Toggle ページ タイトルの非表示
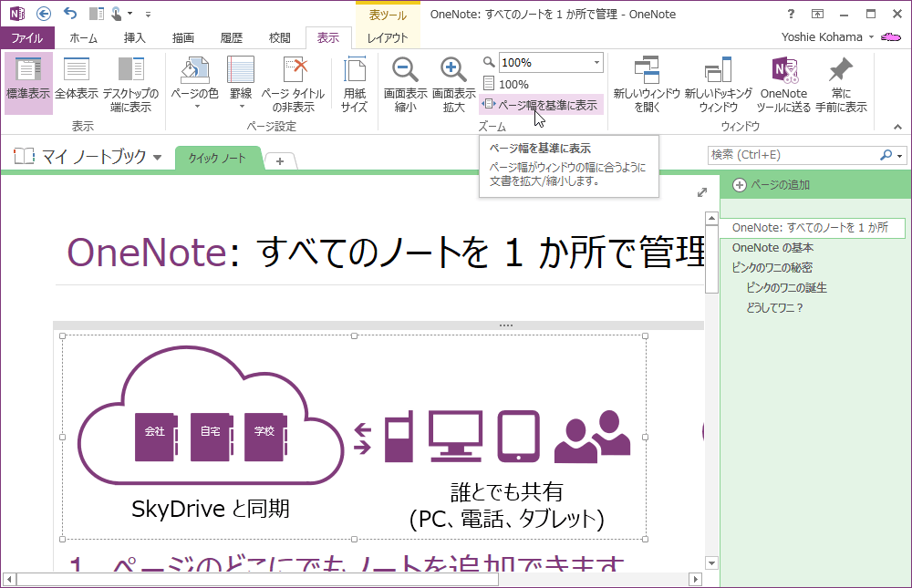 (293, 83)
